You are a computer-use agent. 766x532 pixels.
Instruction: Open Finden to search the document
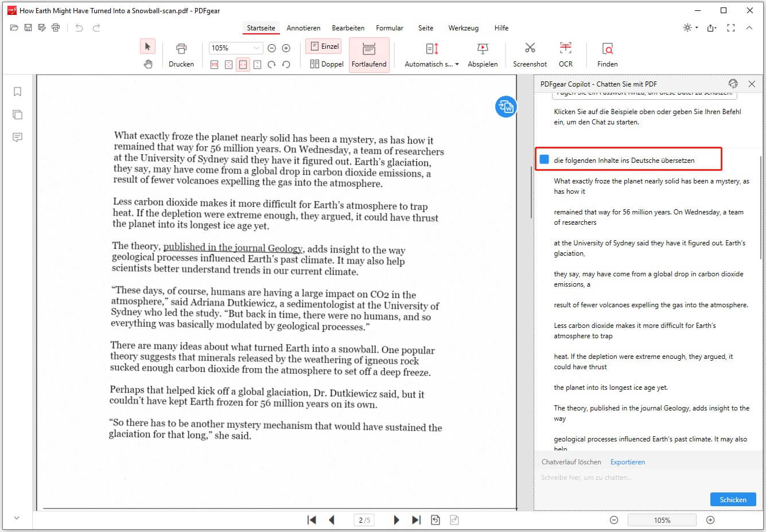[606, 54]
